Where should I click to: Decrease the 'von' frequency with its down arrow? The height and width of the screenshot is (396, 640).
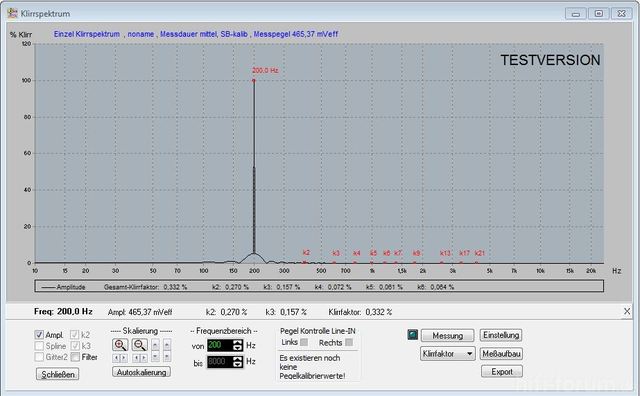[x=238, y=348]
